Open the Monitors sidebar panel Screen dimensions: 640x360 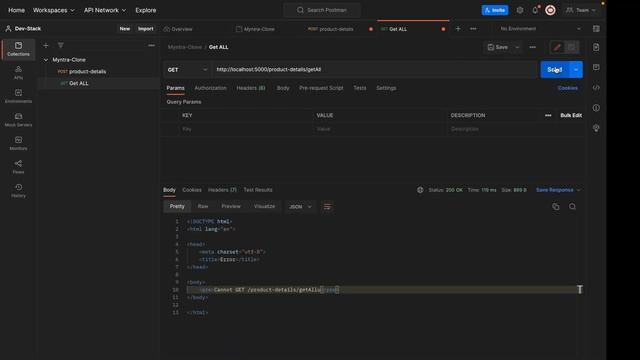pyautogui.click(x=18, y=143)
